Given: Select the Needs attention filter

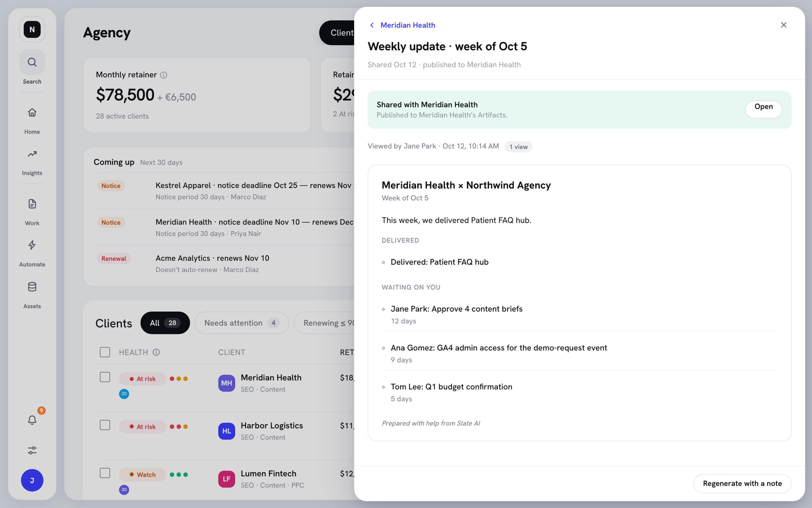Looking at the screenshot, I should point(242,323).
